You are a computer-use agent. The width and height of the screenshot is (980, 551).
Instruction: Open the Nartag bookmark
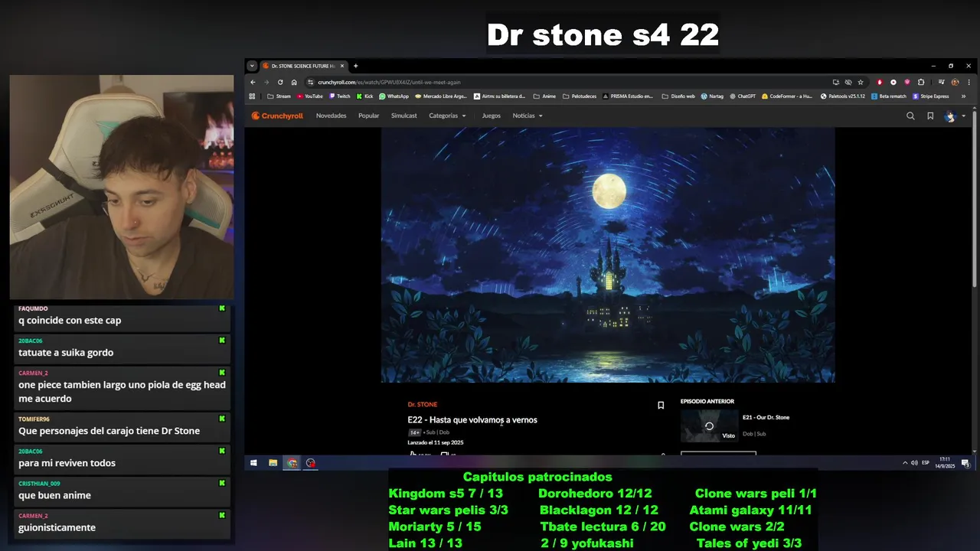712,96
